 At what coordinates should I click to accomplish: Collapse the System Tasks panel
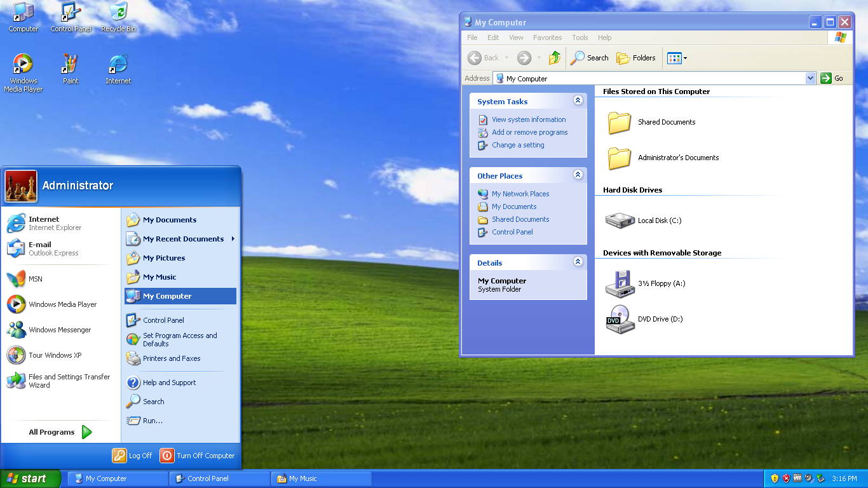[x=578, y=100]
